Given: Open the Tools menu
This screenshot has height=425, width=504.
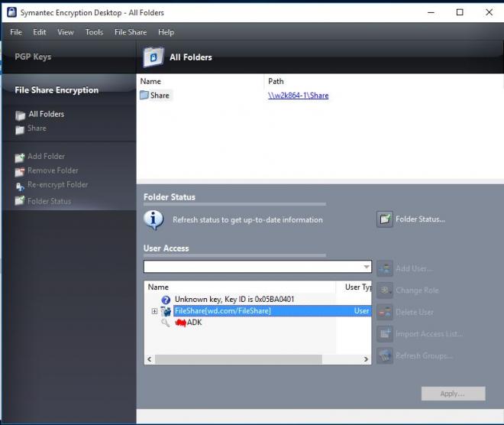Looking at the screenshot, I should (94, 32).
